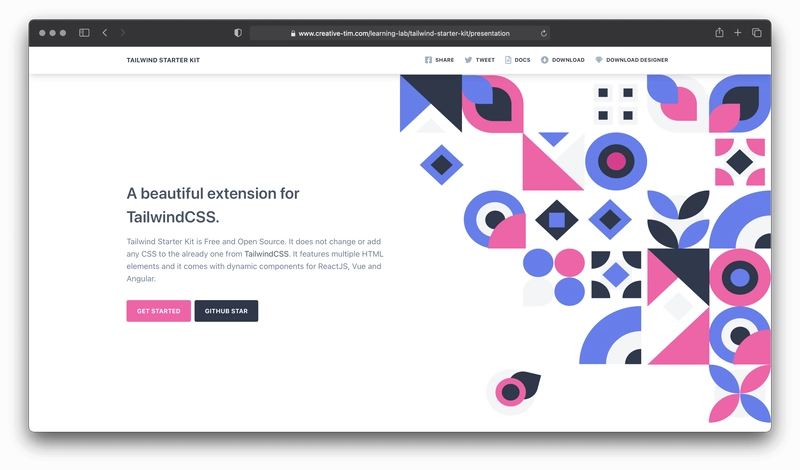This screenshot has width=800, height=470.
Task: Click the macOS fullscreen window button
Action: tap(63, 33)
